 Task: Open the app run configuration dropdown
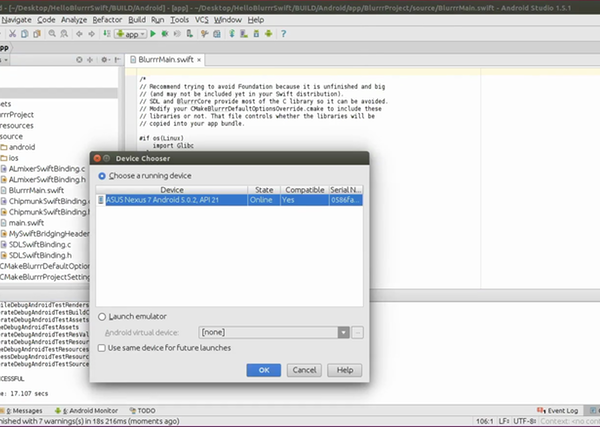(130, 34)
